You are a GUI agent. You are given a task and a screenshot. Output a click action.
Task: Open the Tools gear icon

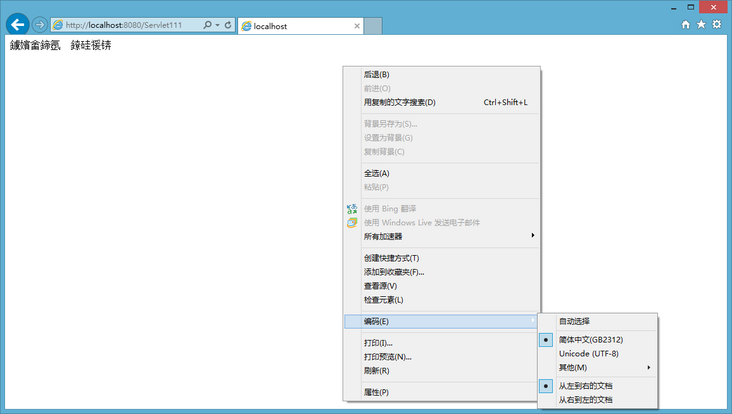pos(717,24)
